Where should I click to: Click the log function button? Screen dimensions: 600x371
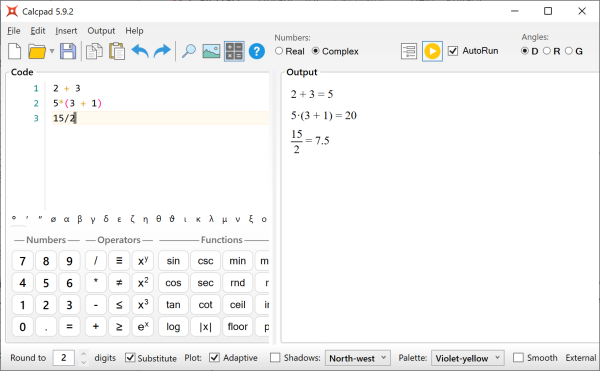click(x=173, y=327)
